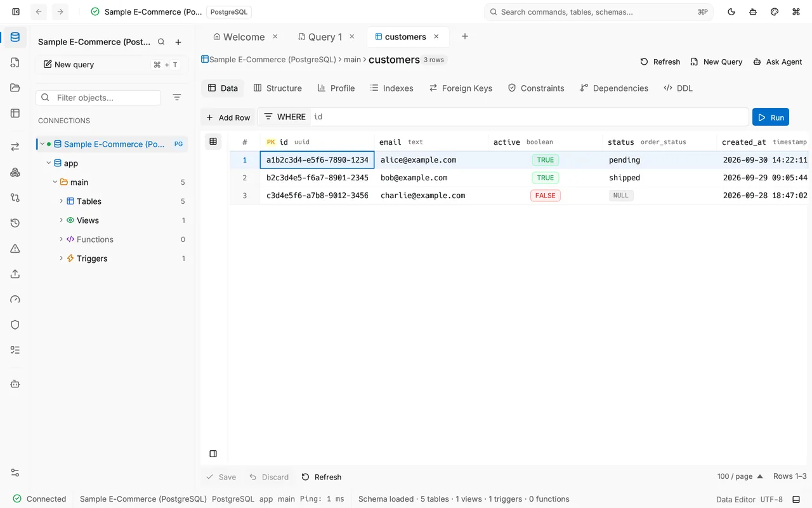The image size is (812, 508).
Task: Open the Constraints tab
Action: point(536,88)
